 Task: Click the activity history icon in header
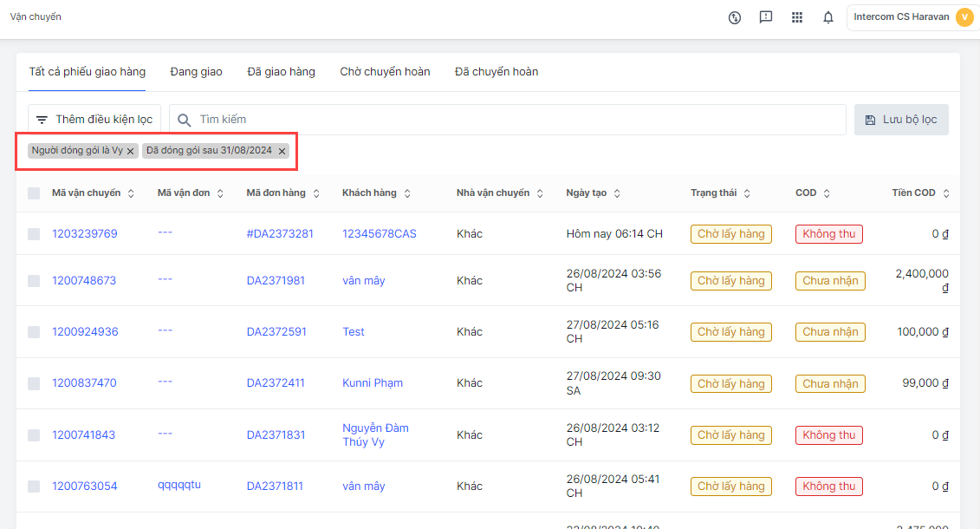[x=735, y=17]
